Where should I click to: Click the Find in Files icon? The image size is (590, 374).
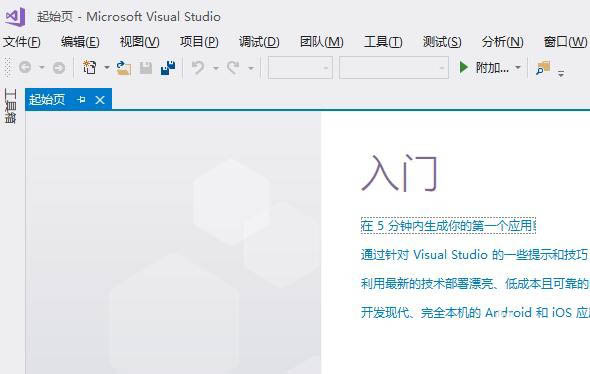pos(543,68)
